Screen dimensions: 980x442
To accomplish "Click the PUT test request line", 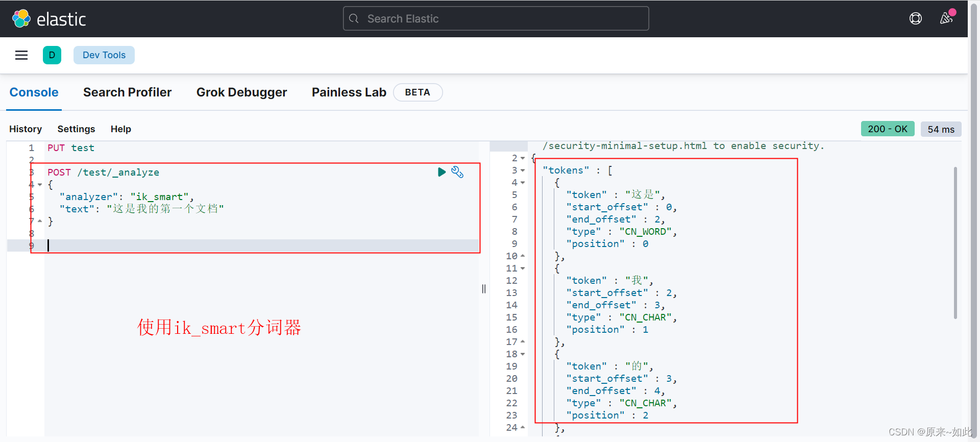I will click(71, 148).
